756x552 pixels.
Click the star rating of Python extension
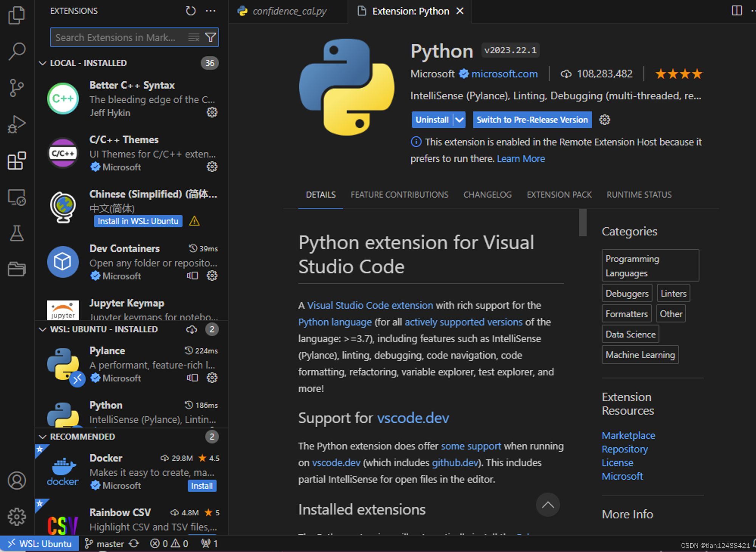click(x=679, y=74)
